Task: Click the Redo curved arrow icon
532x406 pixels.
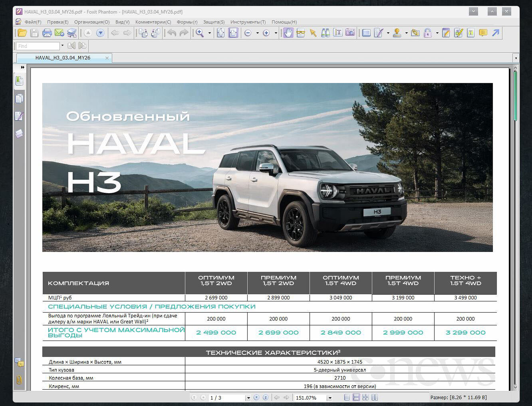Action: pyautogui.click(x=184, y=33)
